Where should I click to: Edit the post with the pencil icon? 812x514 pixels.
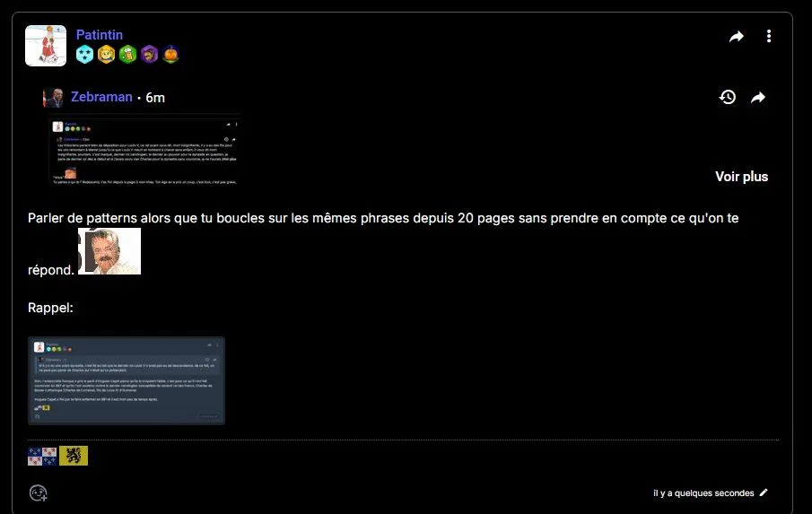click(764, 492)
